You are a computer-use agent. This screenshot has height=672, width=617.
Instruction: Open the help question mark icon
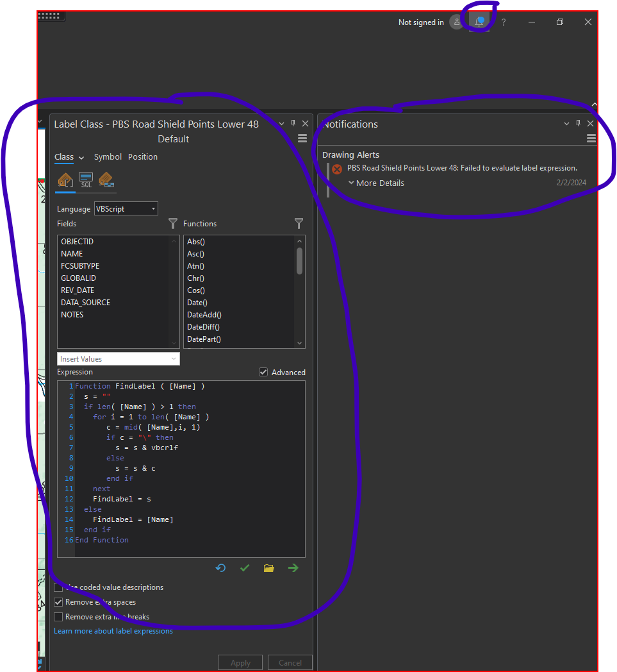pyautogui.click(x=504, y=22)
